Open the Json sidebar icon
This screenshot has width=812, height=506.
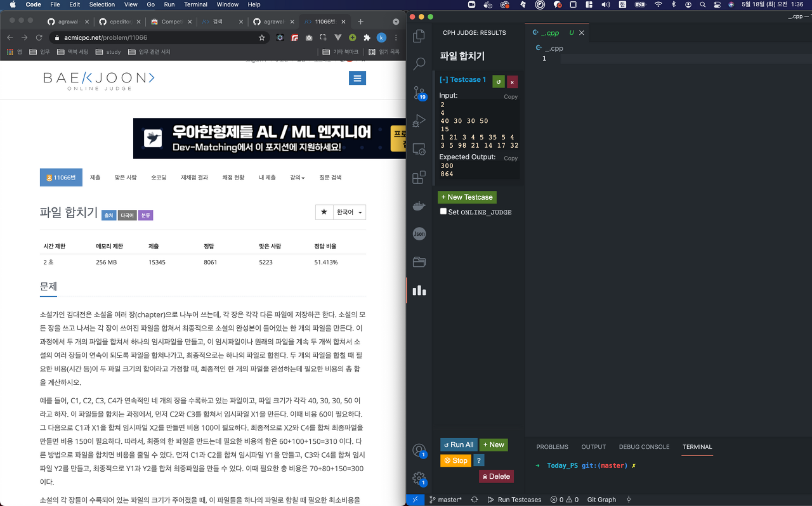coord(419,234)
